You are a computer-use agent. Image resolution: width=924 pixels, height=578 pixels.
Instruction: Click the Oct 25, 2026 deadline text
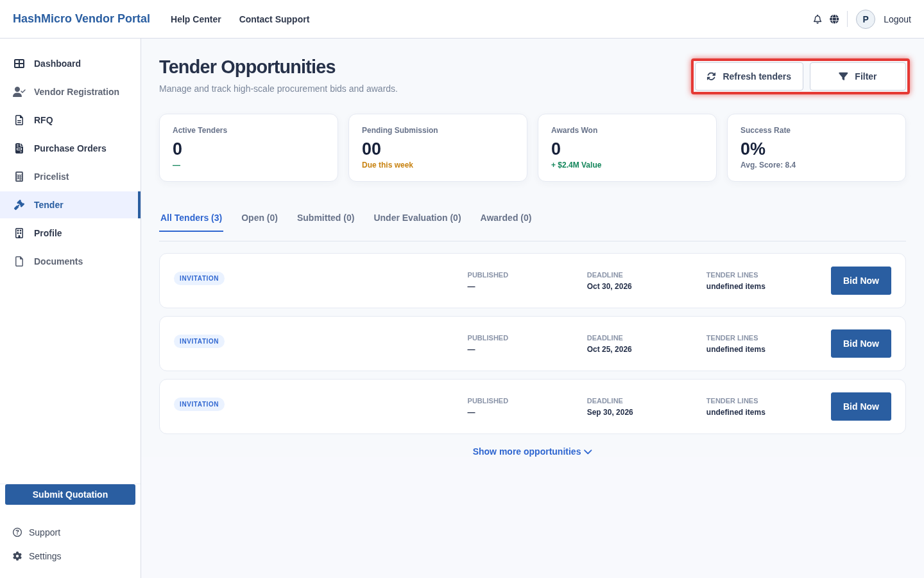pyautogui.click(x=610, y=349)
